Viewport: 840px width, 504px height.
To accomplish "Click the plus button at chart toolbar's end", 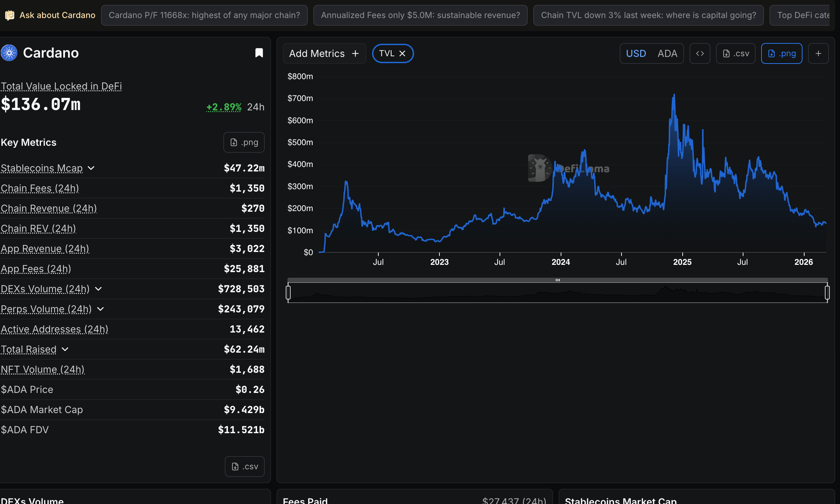I will coord(818,53).
